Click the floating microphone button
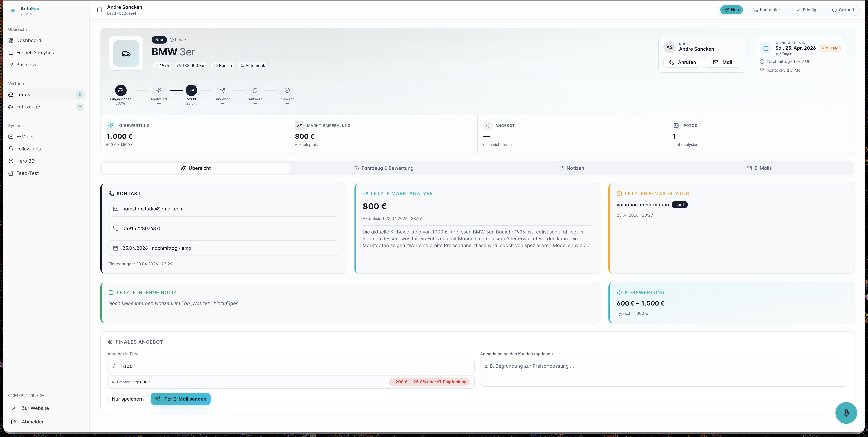The image size is (868, 437). click(846, 413)
